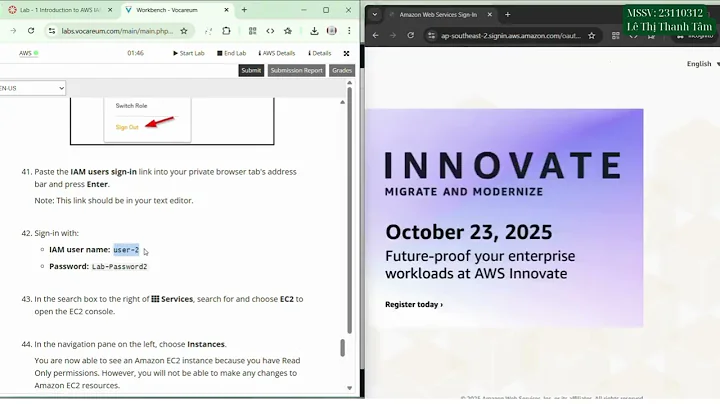Open the Details panel button
720x404 pixels.
[x=320, y=53]
